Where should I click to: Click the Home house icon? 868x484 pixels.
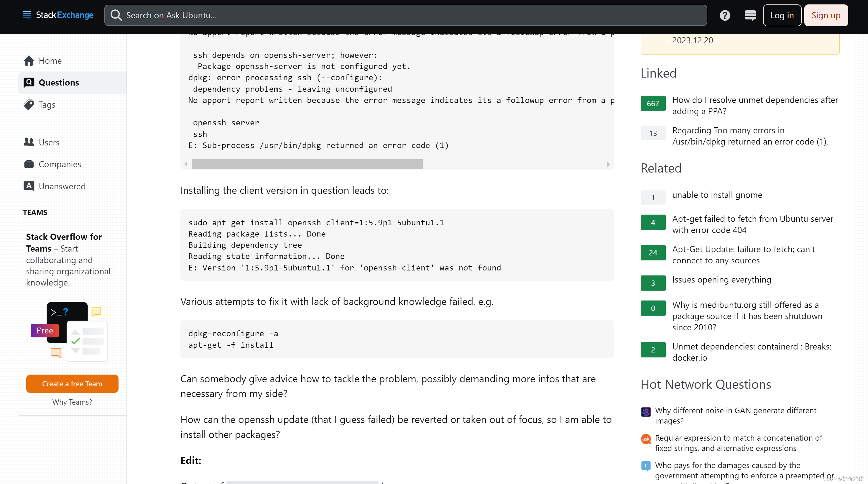pyautogui.click(x=29, y=61)
